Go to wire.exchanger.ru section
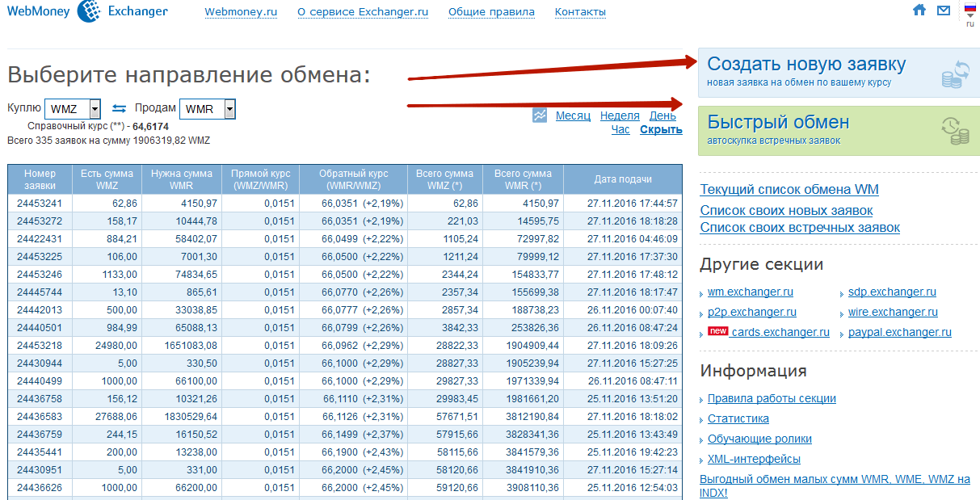The image size is (980, 500). coord(893,313)
